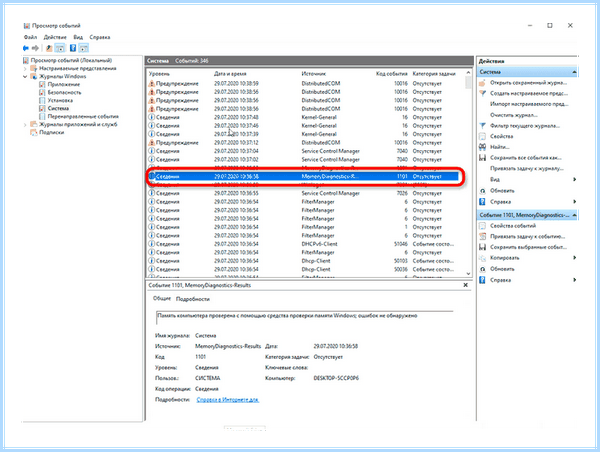Click the 'Свойства событий' icon
Viewport: 600px width, 452px height.
pyautogui.click(x=483, y=226)
